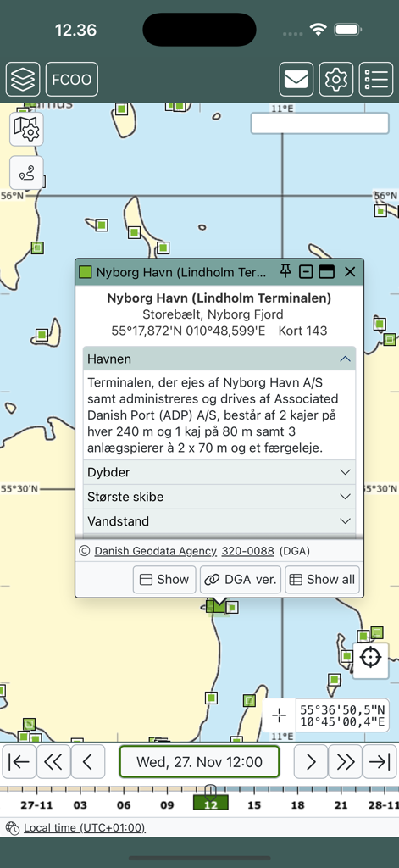
Task: Open settings gear icon in header
Action: 336,80
